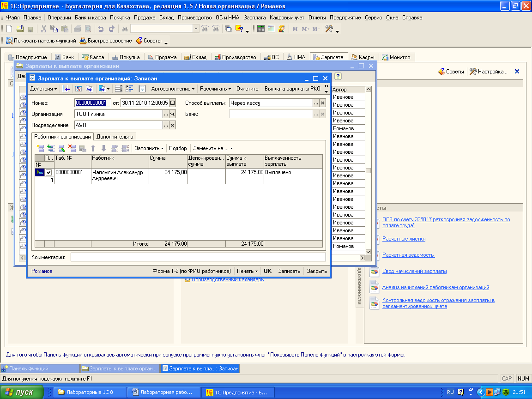
Task: Click the Open file folder icon
Action: tap(20, 29)
